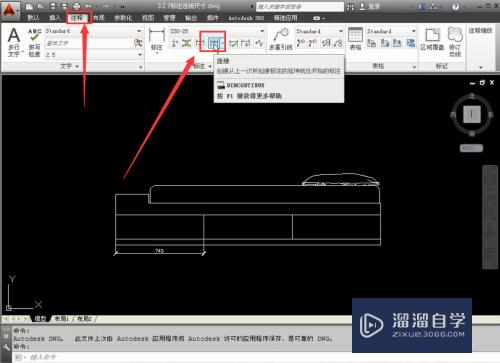
Task: Click the Open file quick-access icon
Action: click(41, 6)
